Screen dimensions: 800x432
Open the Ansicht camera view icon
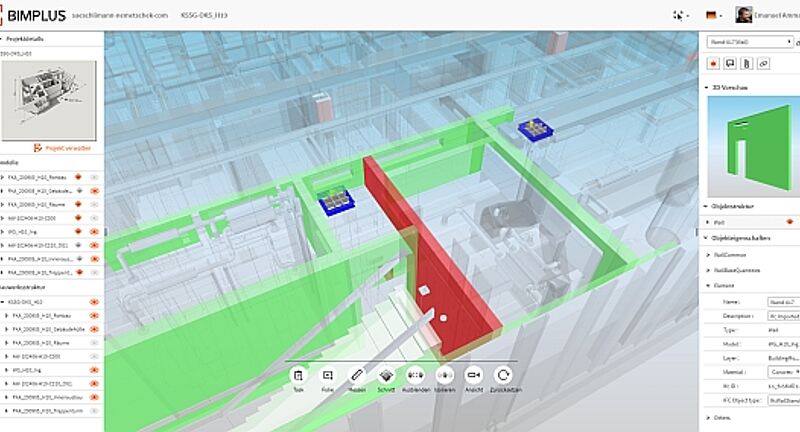pyautogui.click(x=474, y=375)
